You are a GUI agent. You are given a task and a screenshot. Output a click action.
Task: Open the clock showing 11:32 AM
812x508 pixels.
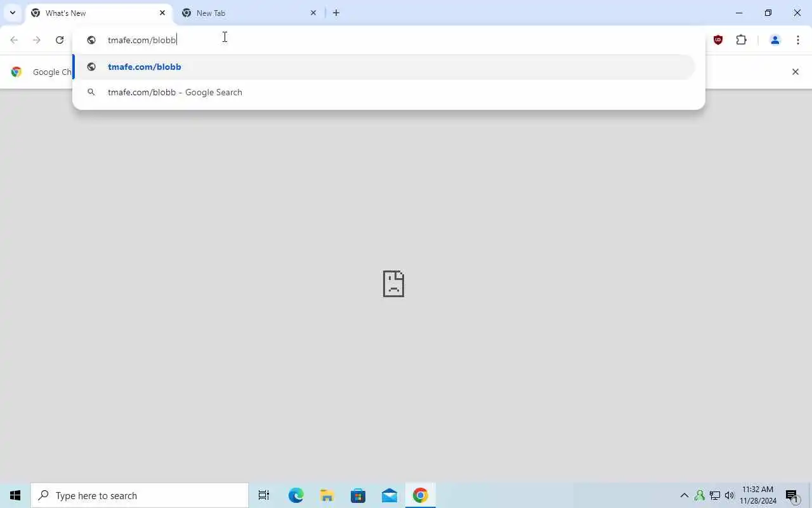(758, 495)
